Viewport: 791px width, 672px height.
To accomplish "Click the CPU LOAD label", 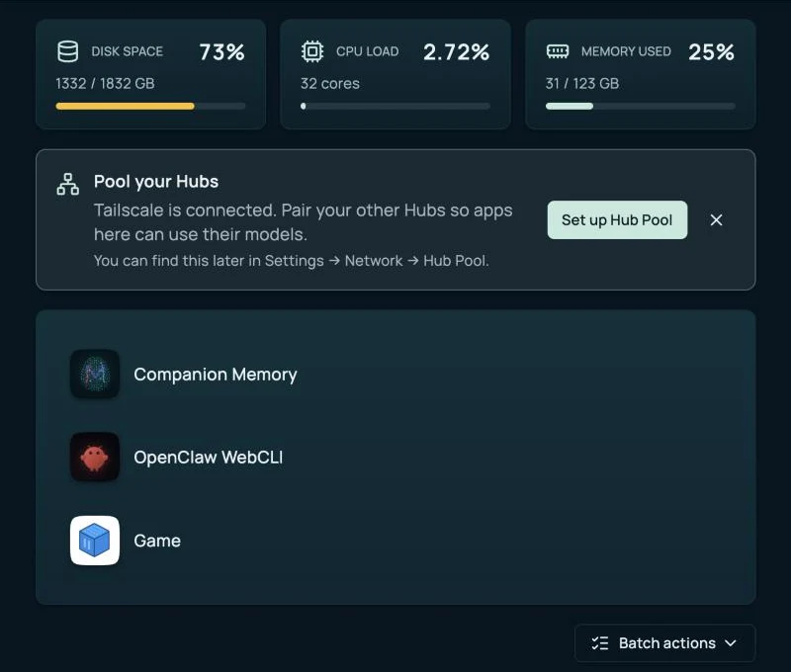I will (x=367, y=51).
